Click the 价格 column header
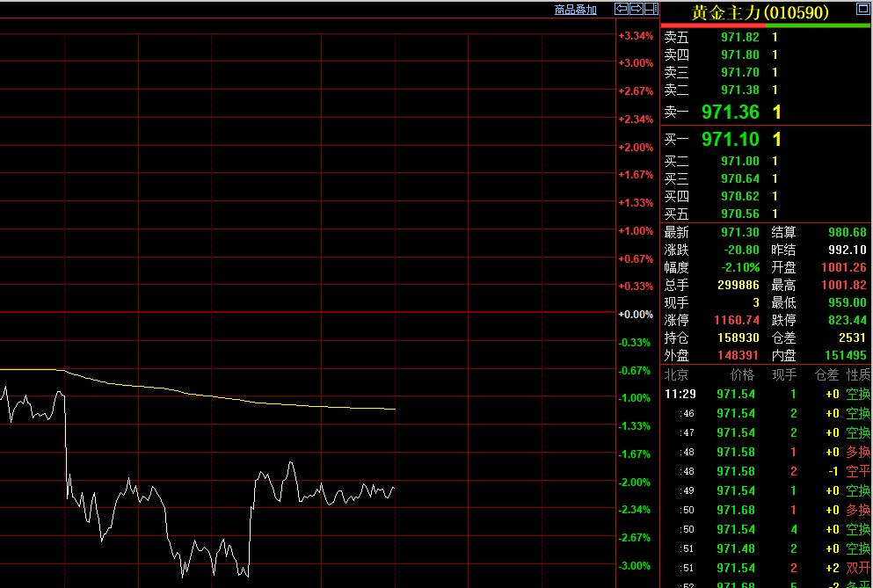 tap(742, 374)
